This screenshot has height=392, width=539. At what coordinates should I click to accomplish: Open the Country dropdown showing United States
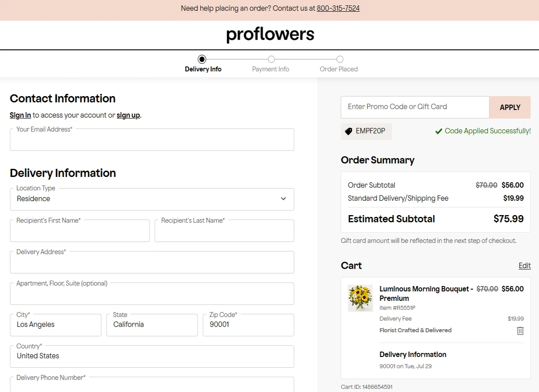(152, 356)
